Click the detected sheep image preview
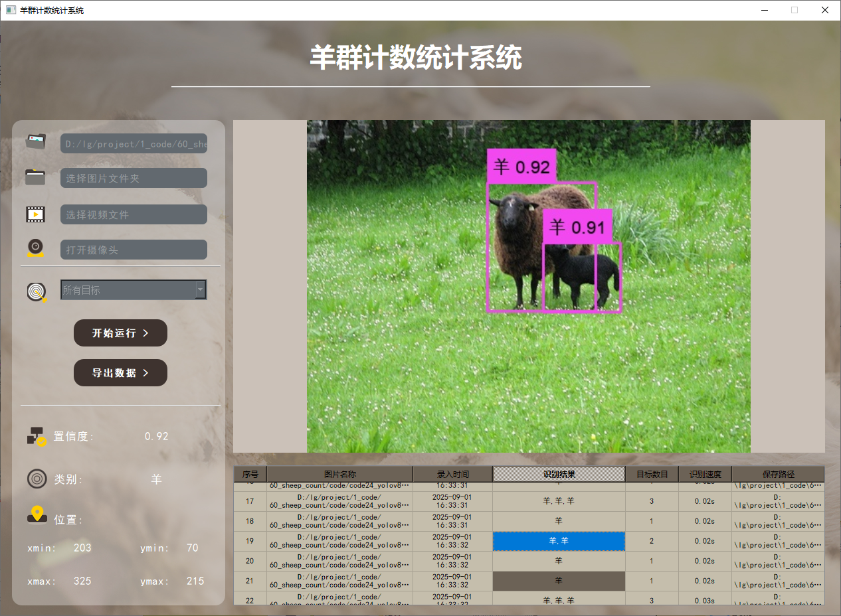This screenshot has height=616, width=841. (x=529, y=286)
